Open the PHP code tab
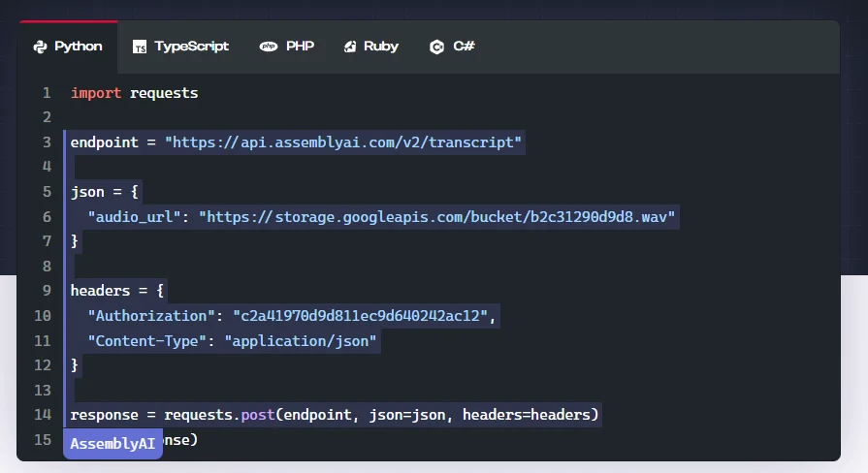This screenshot has width=868, height=473. click(300, 47)
